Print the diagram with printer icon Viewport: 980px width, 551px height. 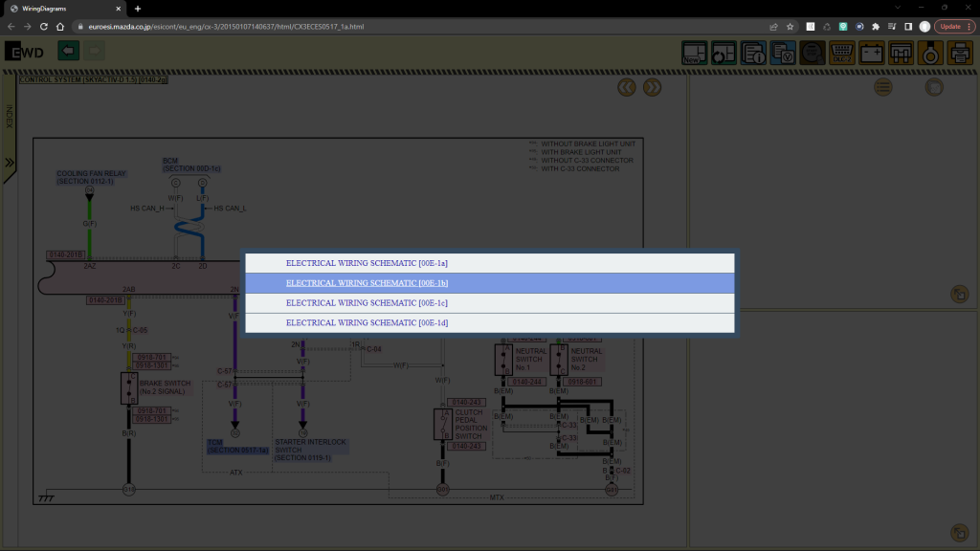pos(960,53)
